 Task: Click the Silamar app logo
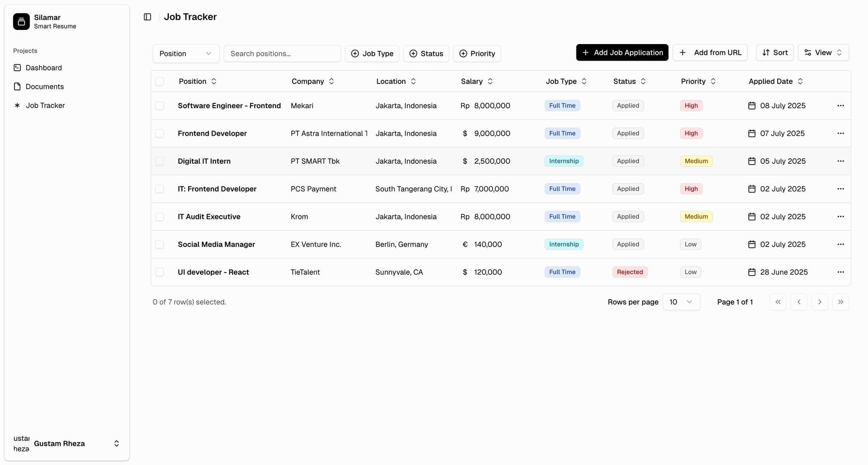(x=21, y=22)
